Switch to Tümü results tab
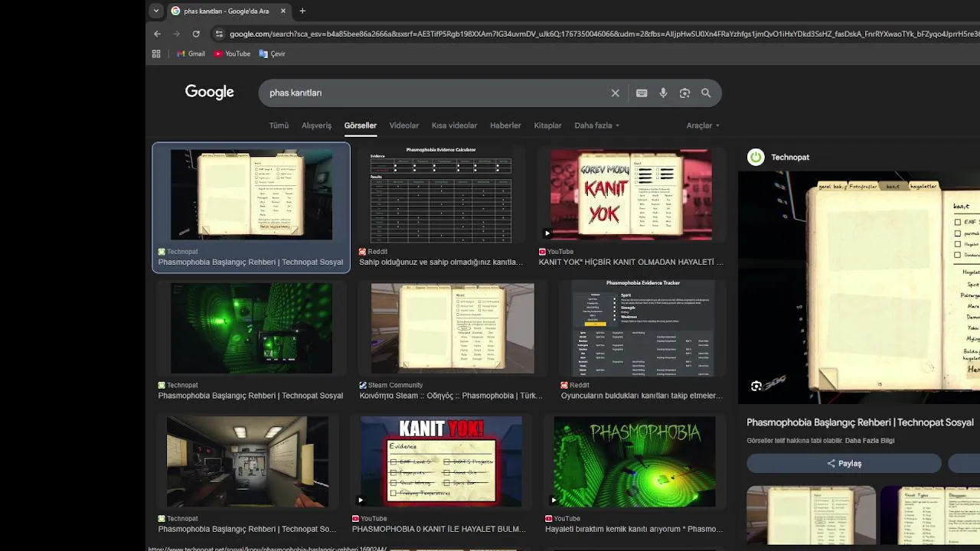The width and height of the screenshot is (980, 551). [x=279, y=126]
